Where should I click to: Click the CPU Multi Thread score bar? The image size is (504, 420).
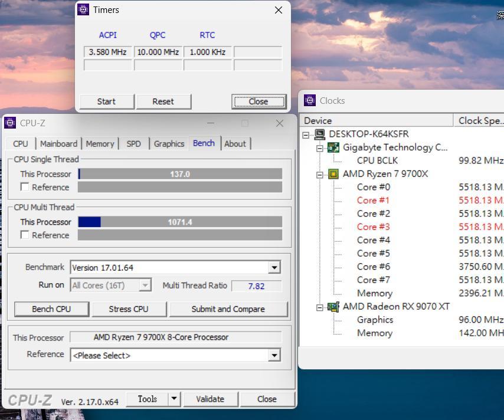180,222
